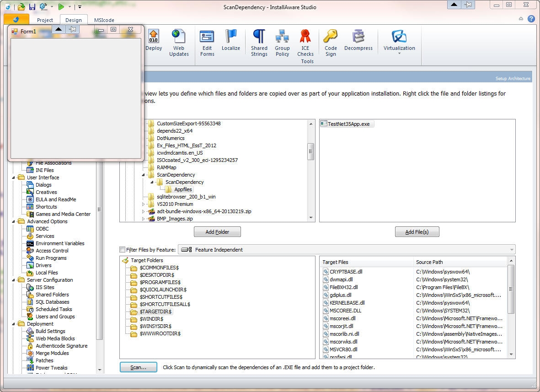The width and height of the screenshot is (540, 392).
Task: Select the $TARGETDIR$ target folder
Action: [155, 312]
